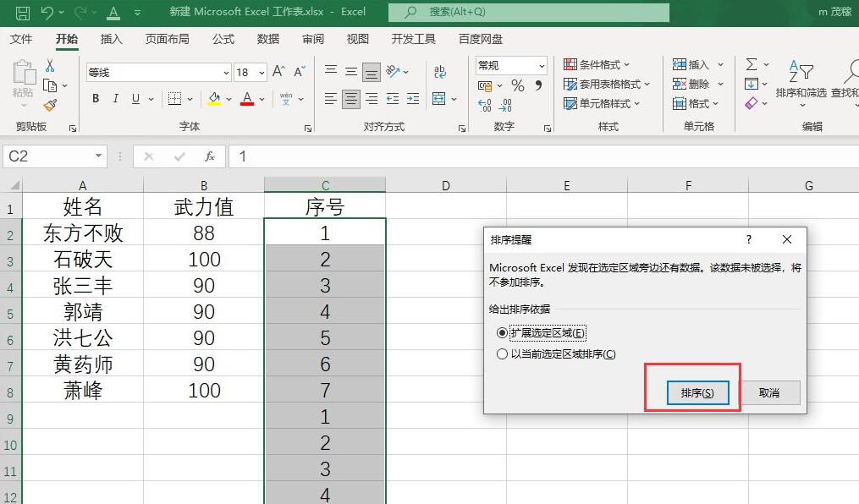This screenshot has height=504, width=859.
Task: Toggle italic formatting
Action: point(116,98)
